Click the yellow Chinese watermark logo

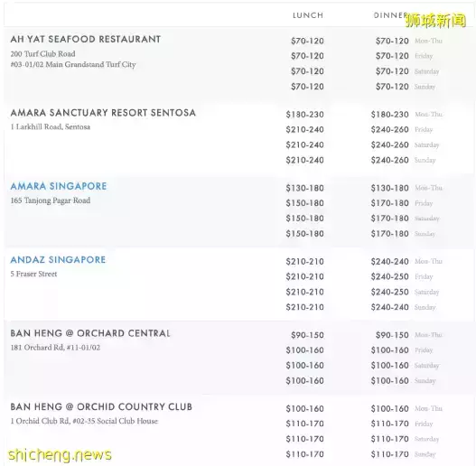pyautogui.click(x=436, y=21)
